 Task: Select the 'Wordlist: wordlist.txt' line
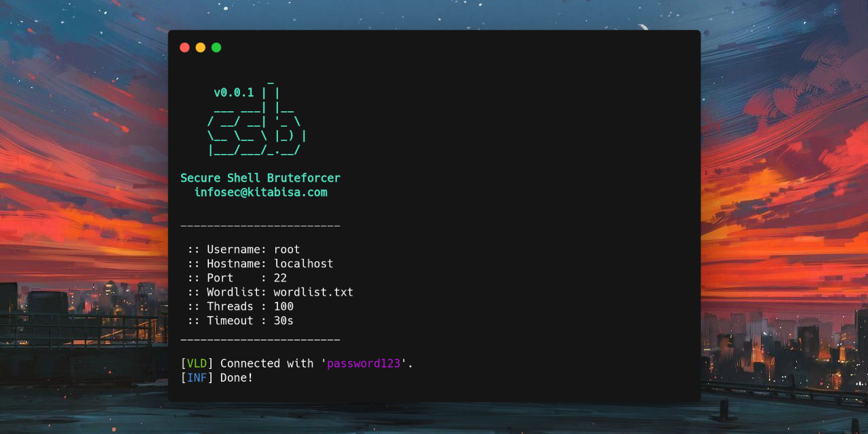point(270,292)
